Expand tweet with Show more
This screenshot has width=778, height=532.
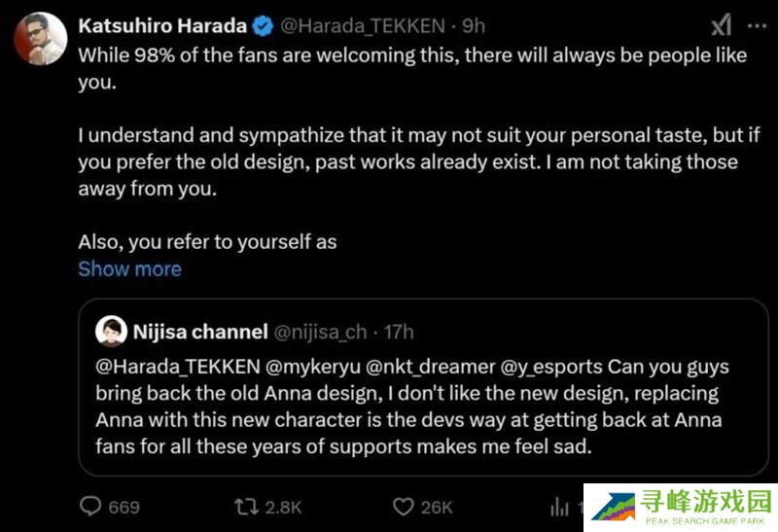(129, 268)
